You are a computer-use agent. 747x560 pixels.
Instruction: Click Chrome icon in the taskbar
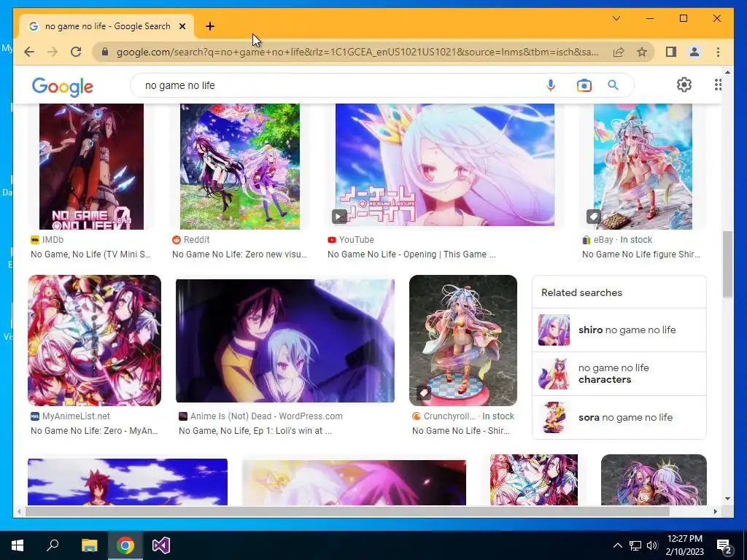tap(125, 545)
